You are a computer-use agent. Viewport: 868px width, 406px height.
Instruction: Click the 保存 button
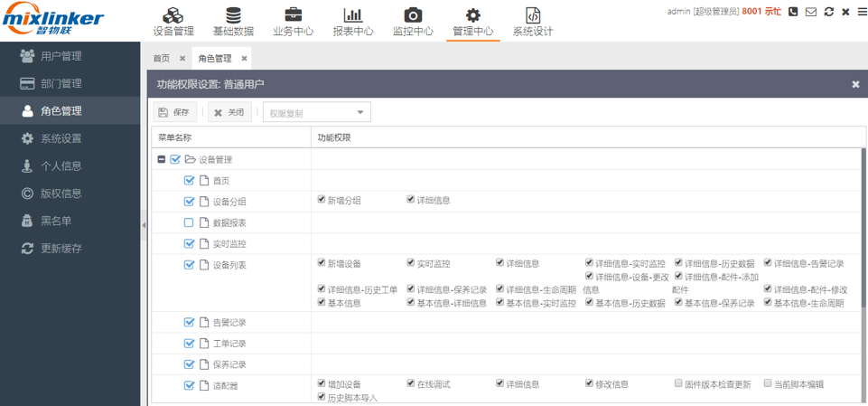174,113
